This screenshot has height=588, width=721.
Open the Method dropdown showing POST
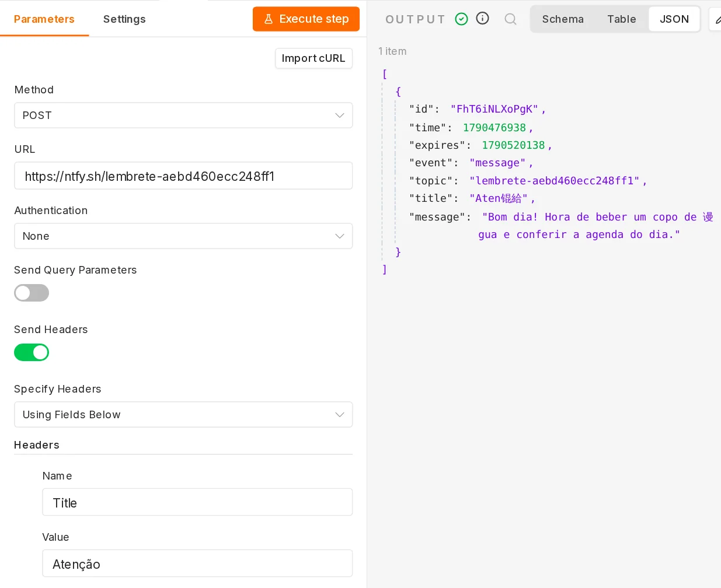pos(183,116)
